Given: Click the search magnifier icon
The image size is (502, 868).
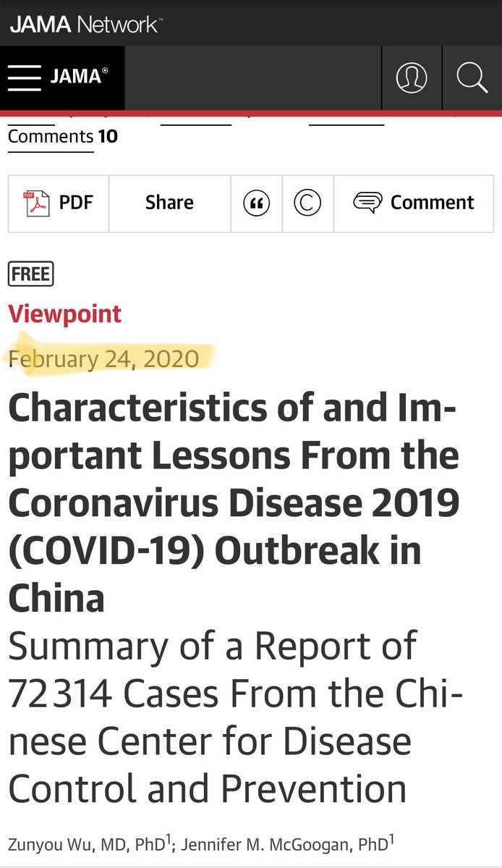Looking at the screenshot, I should [472, 77].
